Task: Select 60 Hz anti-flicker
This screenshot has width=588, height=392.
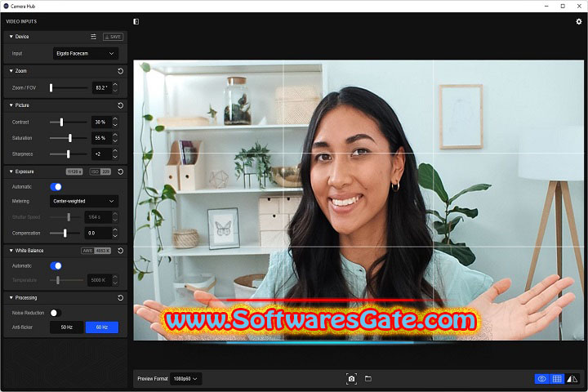Action: pos(101,327)
